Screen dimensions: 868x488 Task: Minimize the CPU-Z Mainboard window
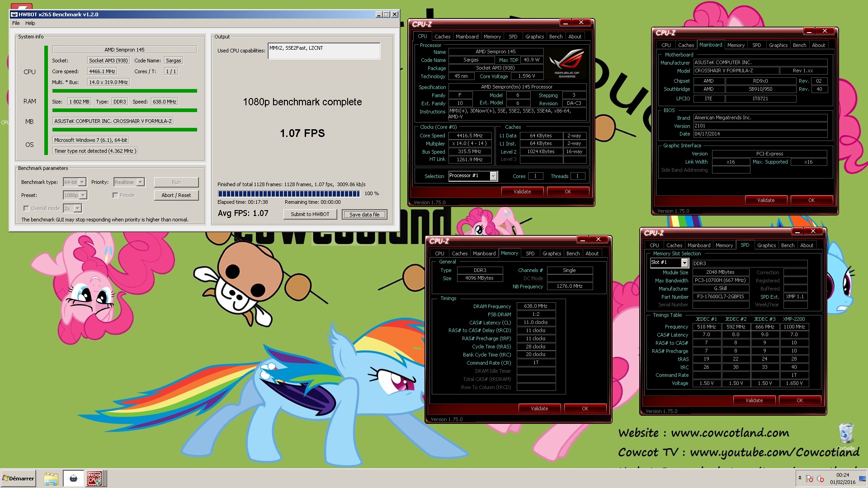coord(809,31)
